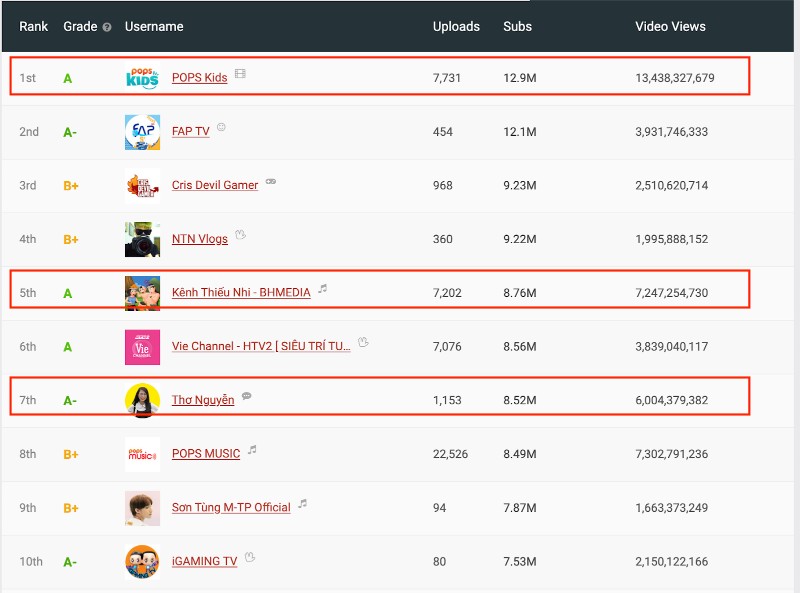800x593 pixels.
Task: Click the hand icon beside NTN Vlogs
Action: 240,235
